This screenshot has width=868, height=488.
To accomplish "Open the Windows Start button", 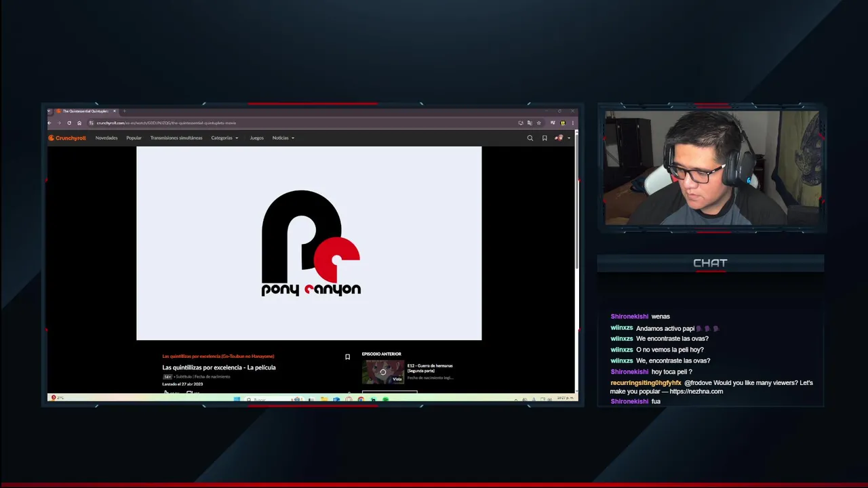I will click(237, 399).
